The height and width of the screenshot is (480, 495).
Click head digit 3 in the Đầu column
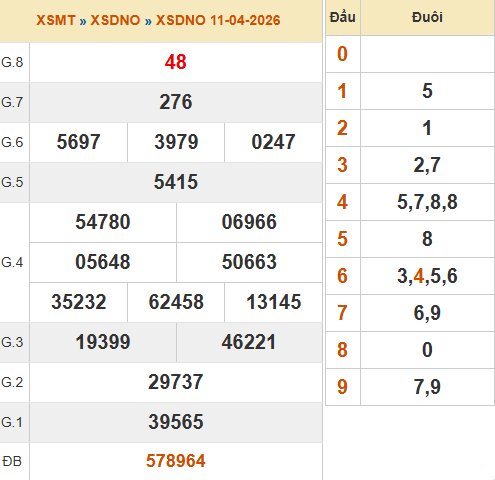(342, 165)
